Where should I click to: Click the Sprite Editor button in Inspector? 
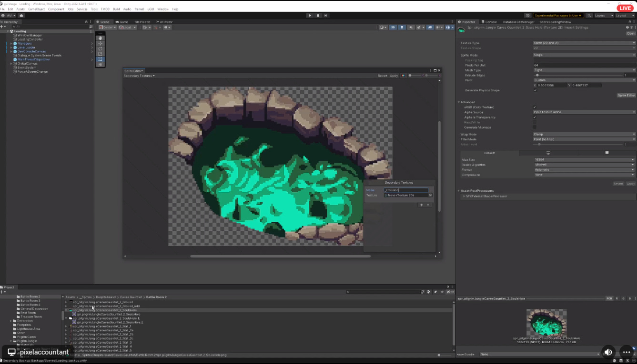pos(626,96)
